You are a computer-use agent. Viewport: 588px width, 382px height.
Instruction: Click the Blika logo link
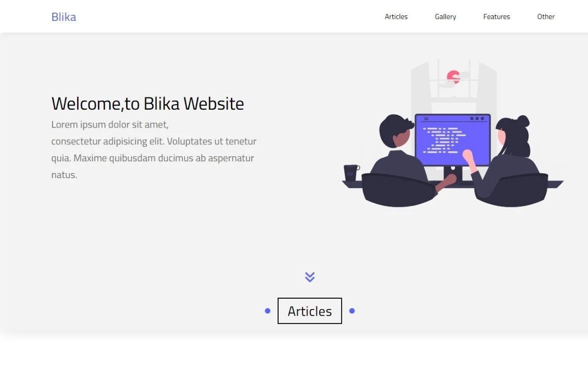point(64,17)
